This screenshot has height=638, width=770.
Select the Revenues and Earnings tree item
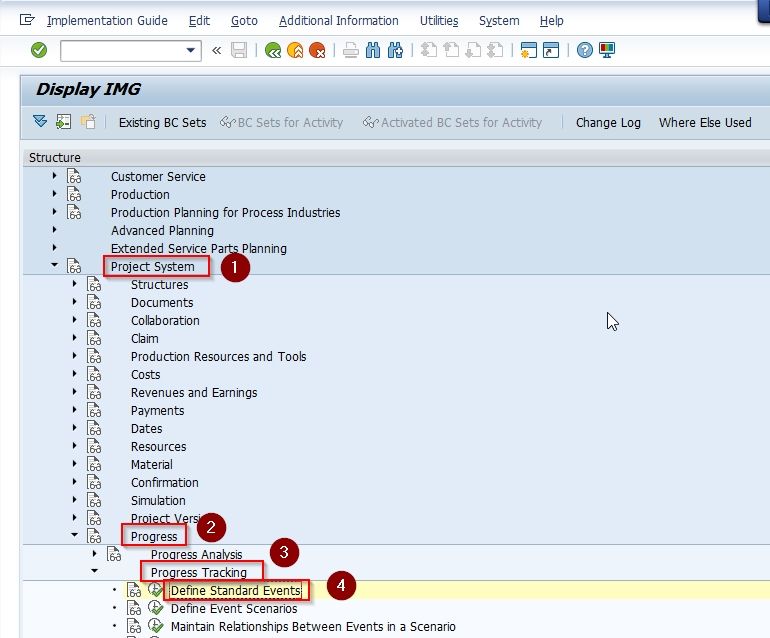(x=194, y=392)
